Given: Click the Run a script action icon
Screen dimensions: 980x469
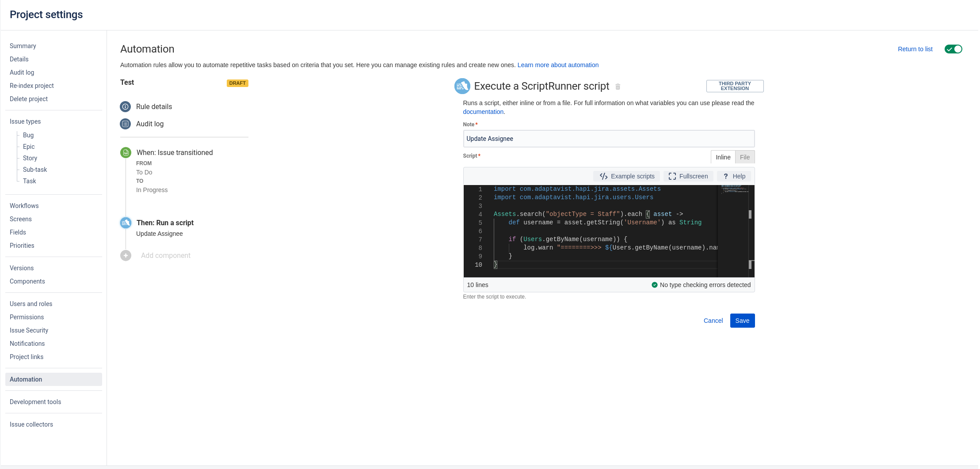Looking at the screenshot, I should [126, 223].
